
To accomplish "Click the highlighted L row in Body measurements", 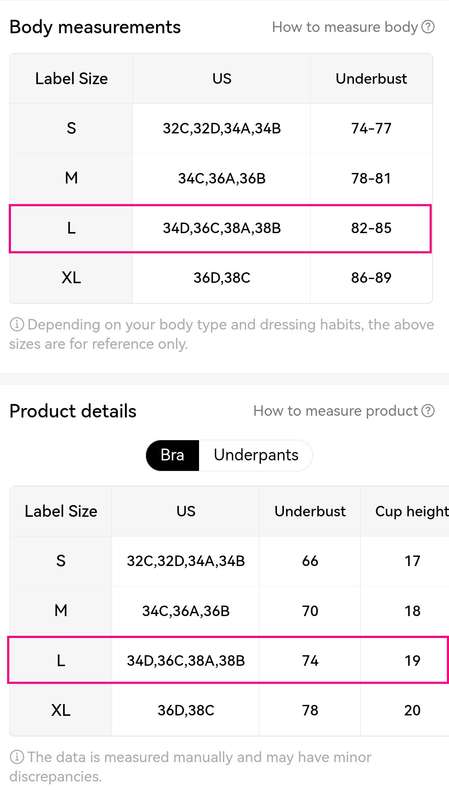I will click(221, 228).
